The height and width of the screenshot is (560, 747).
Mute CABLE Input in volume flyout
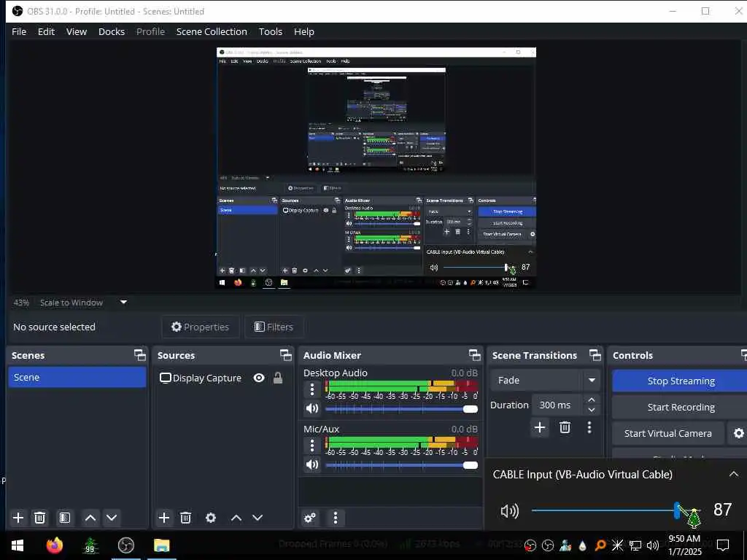click(x=509, y=511)
